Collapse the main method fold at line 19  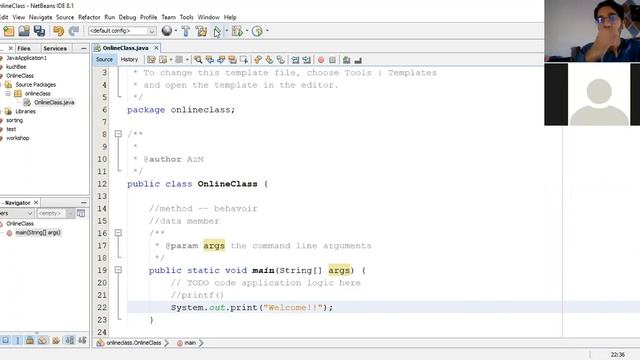[x=118, y=270]
